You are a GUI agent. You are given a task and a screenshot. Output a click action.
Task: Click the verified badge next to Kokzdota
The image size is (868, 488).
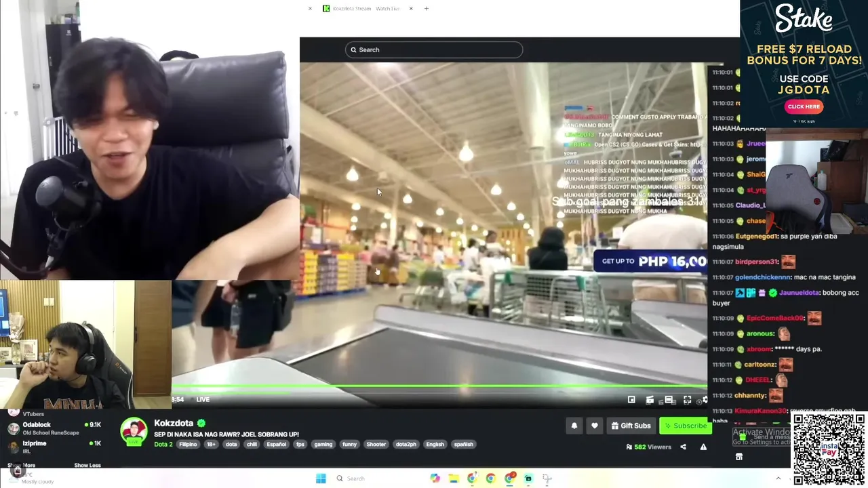201,423
